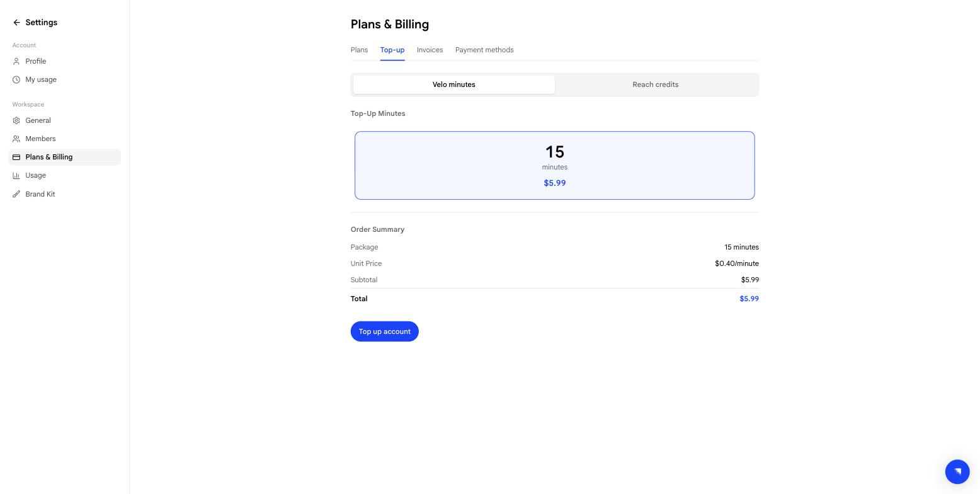Open the Brand Kit page
This screenshot has width=980, height=494.
coord(64,194)
